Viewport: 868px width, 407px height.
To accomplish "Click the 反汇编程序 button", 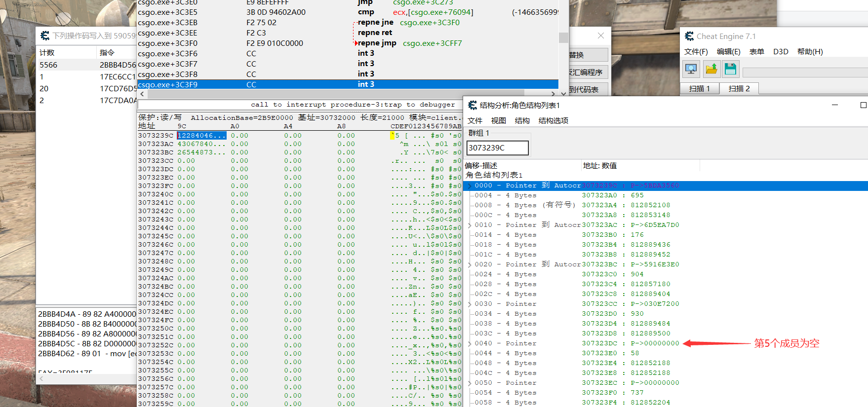I will click(588, 72).
